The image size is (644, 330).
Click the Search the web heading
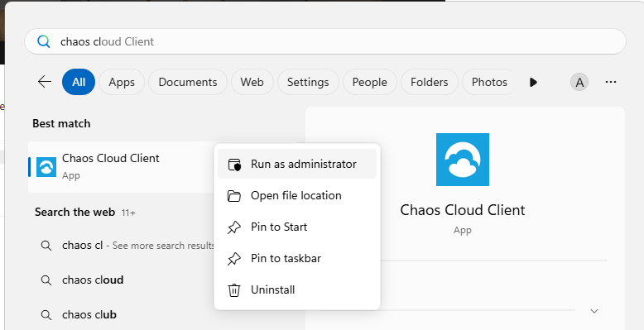(74, 213)
